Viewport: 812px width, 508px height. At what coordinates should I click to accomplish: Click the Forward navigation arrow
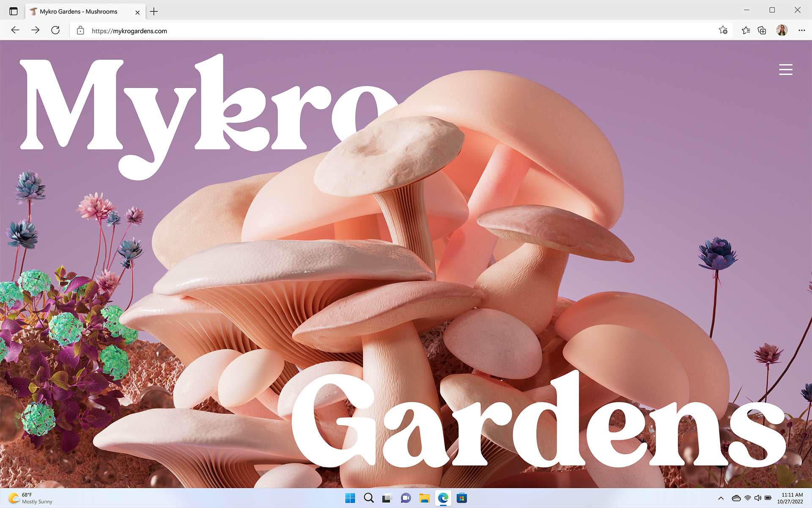[x=36, y=30]
